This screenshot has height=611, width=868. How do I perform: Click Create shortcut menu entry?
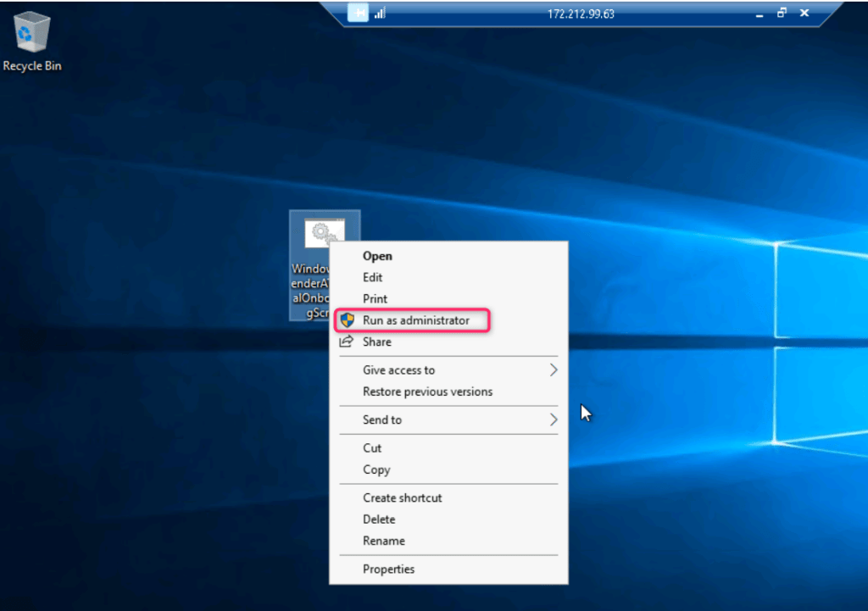[x=402, y=498]
